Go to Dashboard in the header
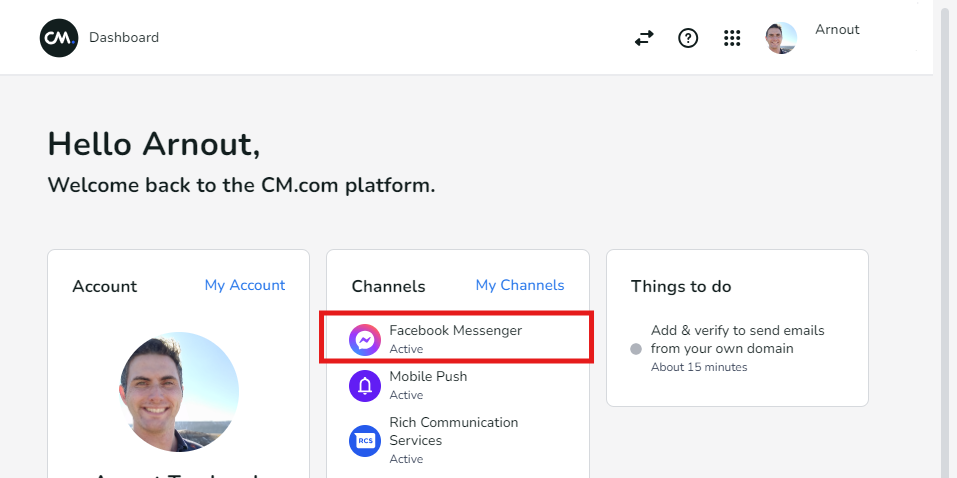Screen dimensions: 957x478 (x=124, y=38)
